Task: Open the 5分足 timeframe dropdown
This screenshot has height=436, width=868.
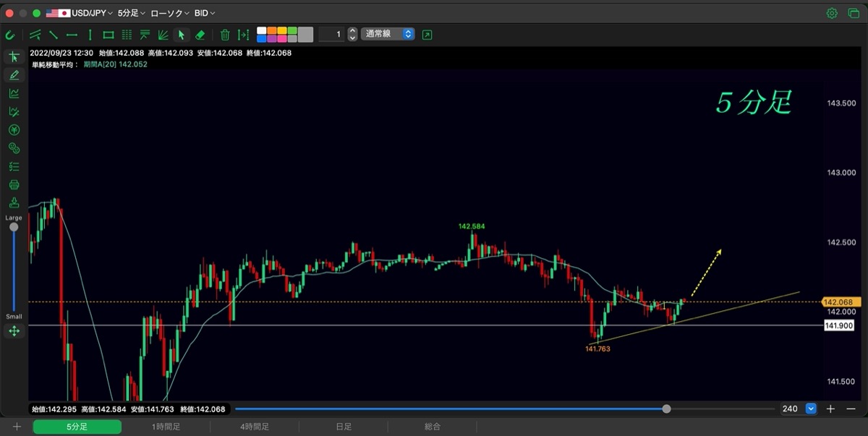Action: (x=131, y=13)
